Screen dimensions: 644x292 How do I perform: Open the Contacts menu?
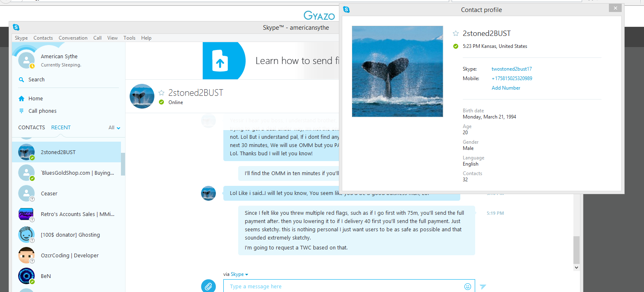click(x=43, y=38)
